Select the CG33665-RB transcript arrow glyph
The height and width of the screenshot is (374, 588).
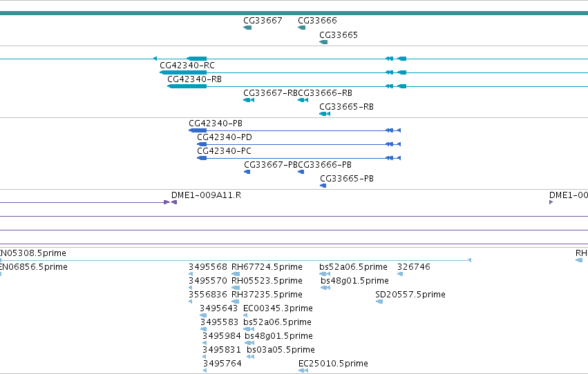click(x=325, y=114)
